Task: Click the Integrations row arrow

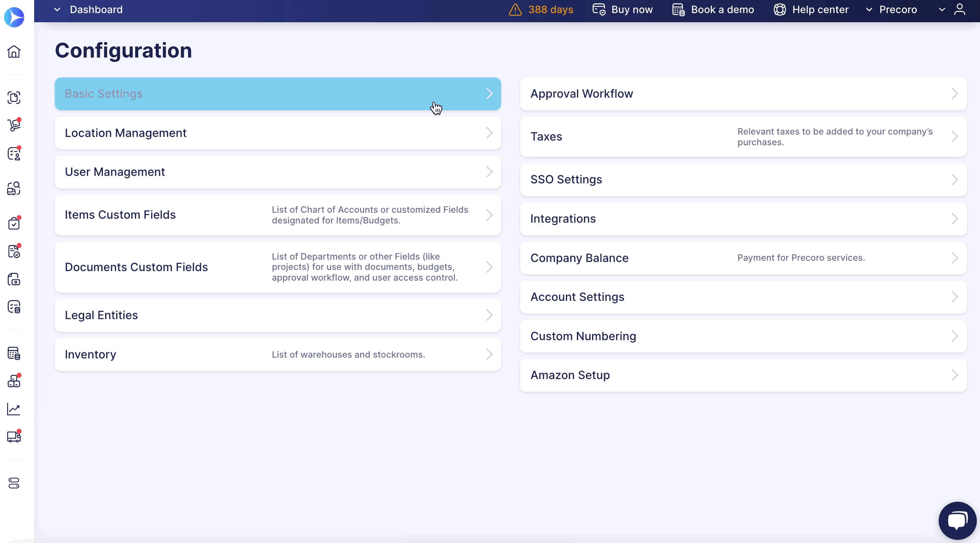Action: coord(955,219)
